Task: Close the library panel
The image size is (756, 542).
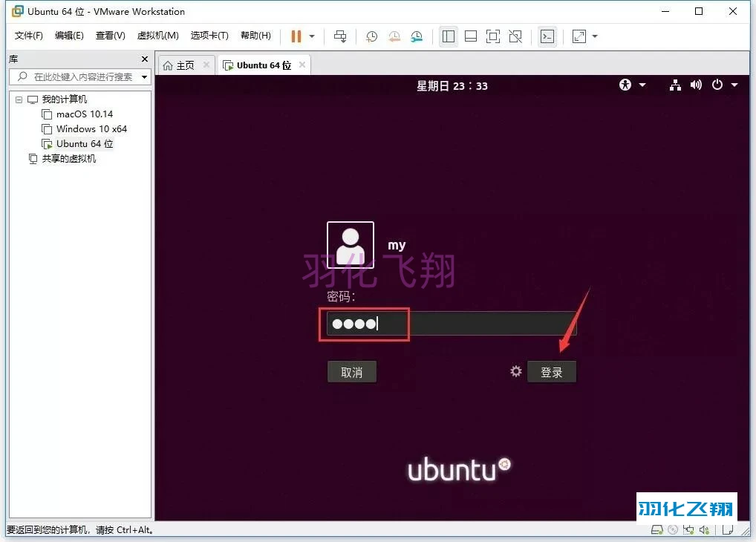Action: coord(145,59)
